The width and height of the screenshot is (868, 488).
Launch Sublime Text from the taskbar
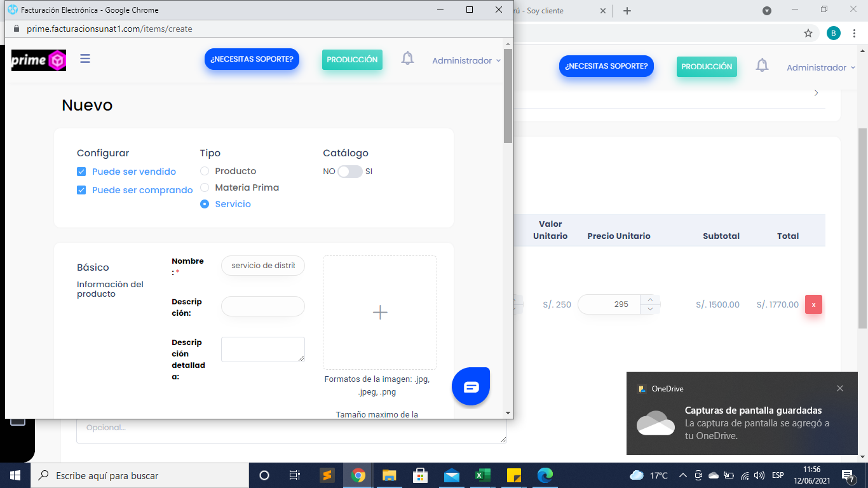(x=327, y=475)
